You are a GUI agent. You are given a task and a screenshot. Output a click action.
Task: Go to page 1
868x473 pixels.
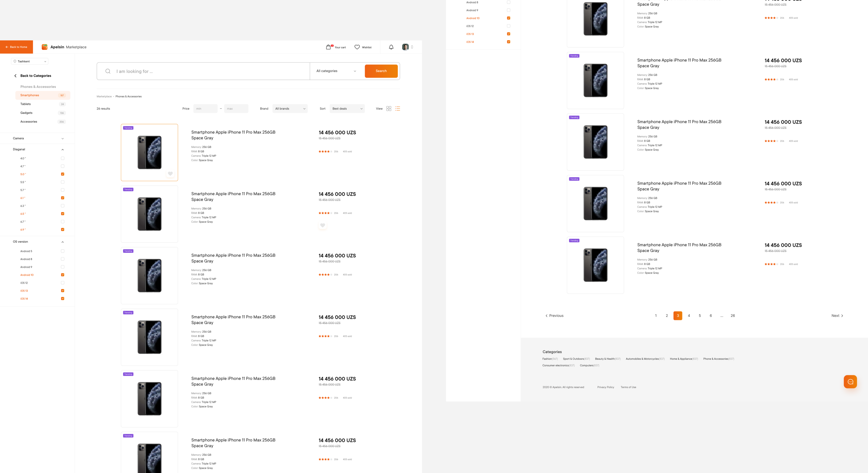(x=656, y=316)
